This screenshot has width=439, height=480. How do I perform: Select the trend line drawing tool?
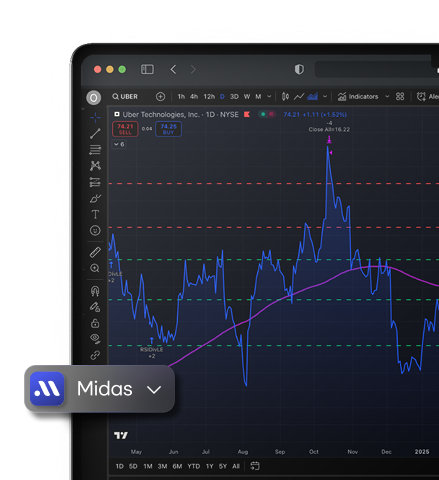click(x=95, y=134)
